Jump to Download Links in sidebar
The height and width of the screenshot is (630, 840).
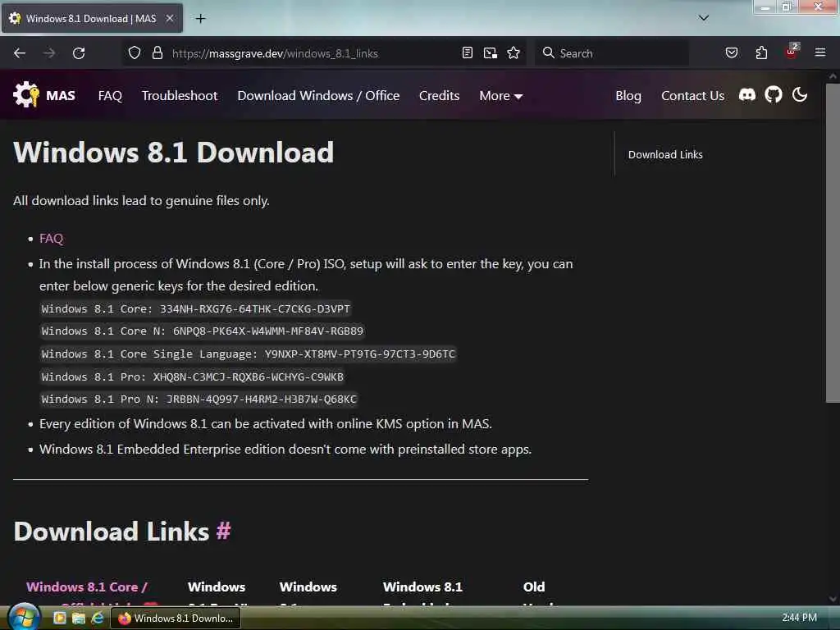(x=665, y=155)
